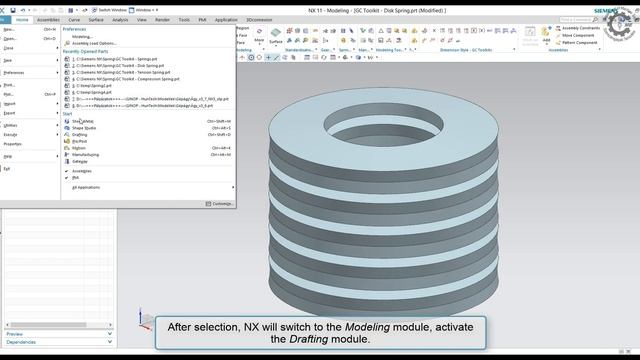The image size is (640, 360).
Task: Switch to the Render ribbon tab
Action: (162, 20)
